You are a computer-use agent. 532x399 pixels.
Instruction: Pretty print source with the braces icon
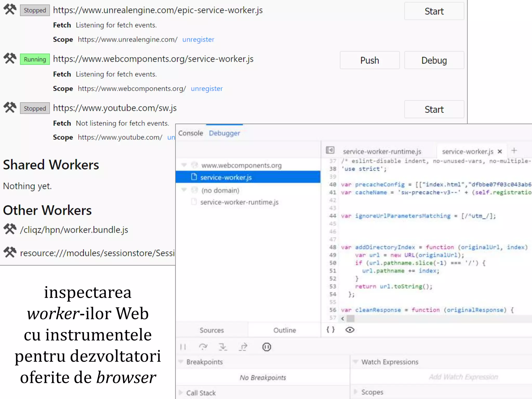pyautogui.click(x=330, y=330)
